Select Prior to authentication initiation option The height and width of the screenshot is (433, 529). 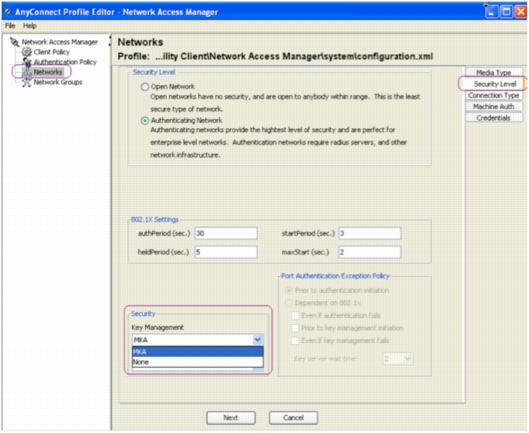[289, 291]
